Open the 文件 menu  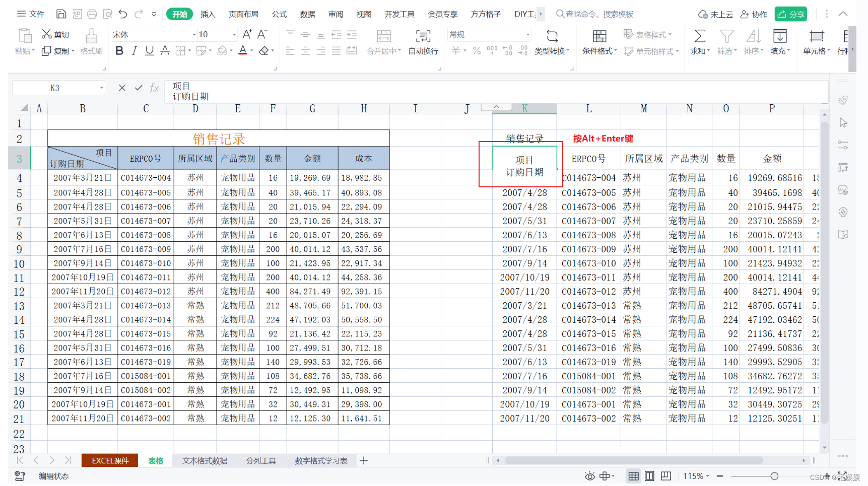coord(31,14)
